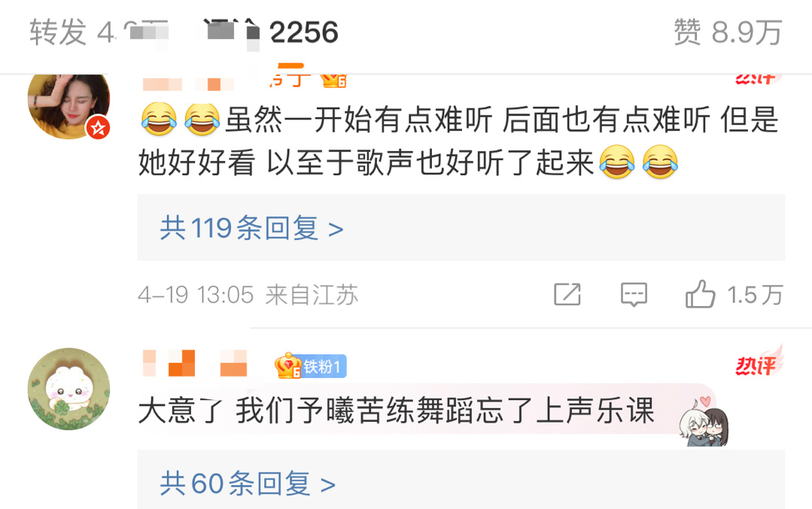Like the first comment with the thumbs-up icon
The image size is (812, 509).
pyautogui.click(x=700, y=294)
